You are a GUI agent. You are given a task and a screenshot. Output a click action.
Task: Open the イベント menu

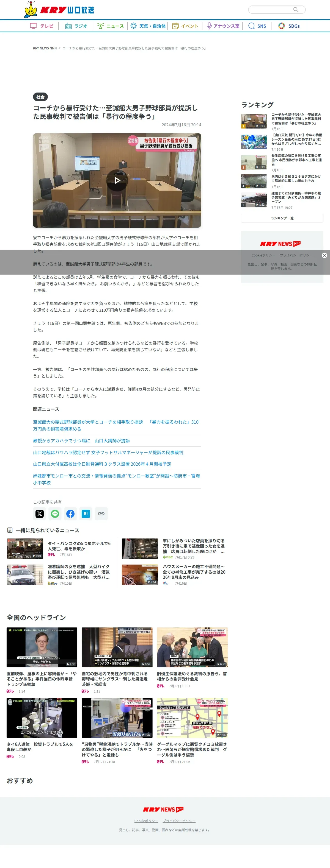pyautogui.click(x=185, y=26)
